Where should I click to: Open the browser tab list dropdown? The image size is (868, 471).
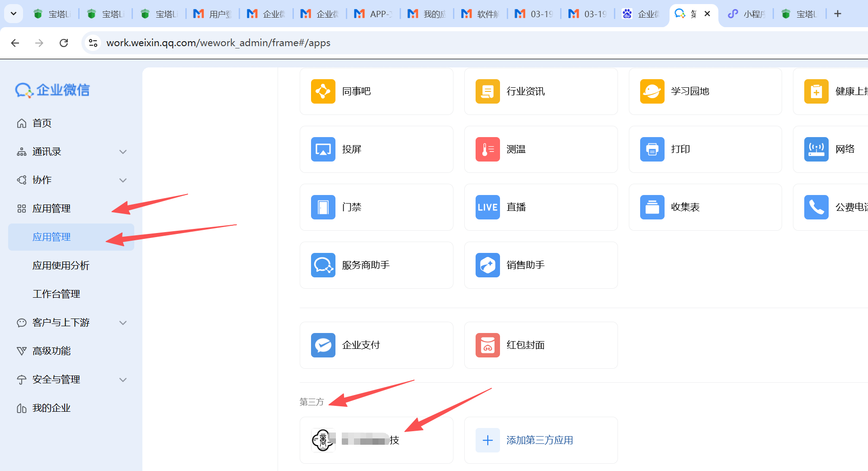[14, 14]
